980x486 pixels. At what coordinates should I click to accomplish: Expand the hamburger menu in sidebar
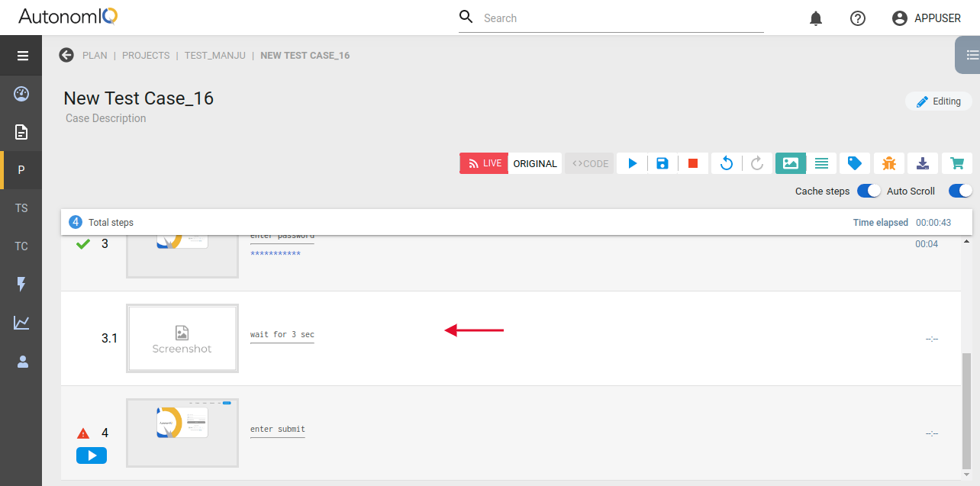click(22, 56)
